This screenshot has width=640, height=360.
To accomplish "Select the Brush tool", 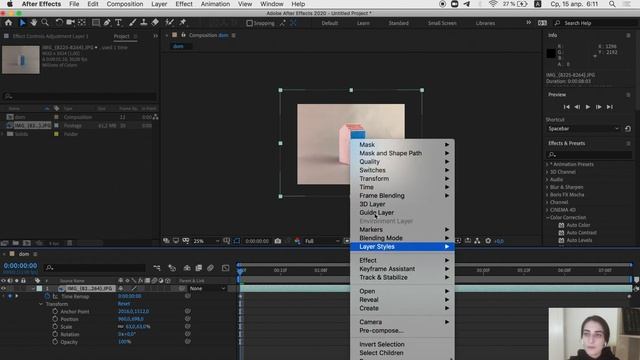I will [x=132, y=23].
